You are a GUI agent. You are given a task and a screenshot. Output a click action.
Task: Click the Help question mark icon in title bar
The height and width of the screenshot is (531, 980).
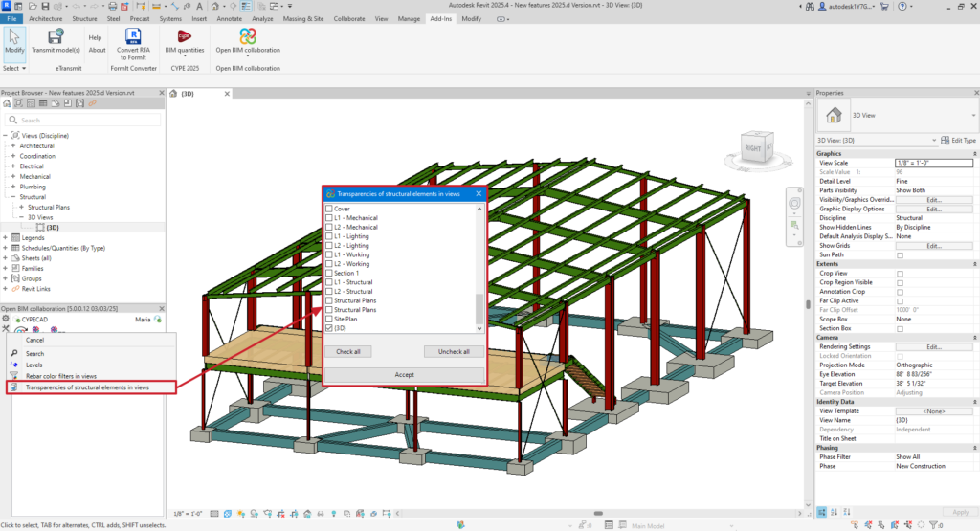point(902,7)
